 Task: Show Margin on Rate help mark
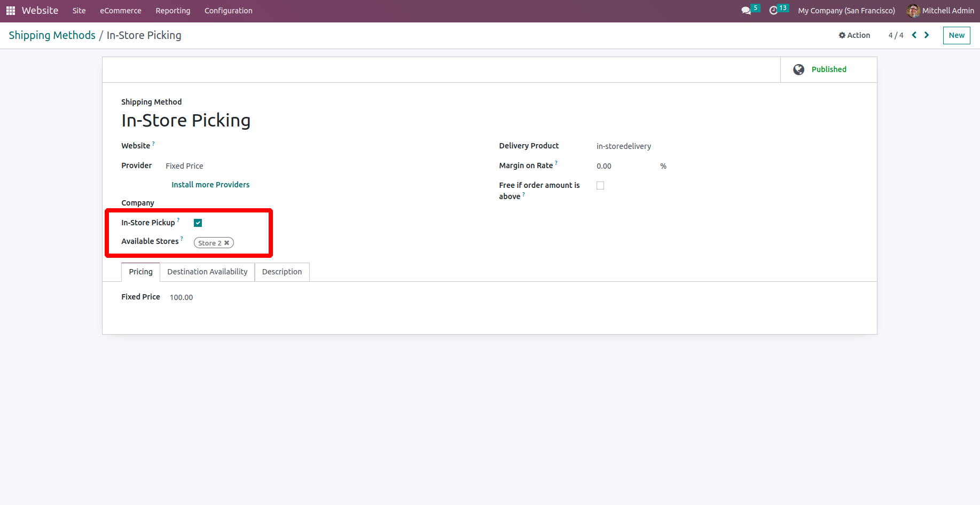pyautogui.click(x=556, y=163)
